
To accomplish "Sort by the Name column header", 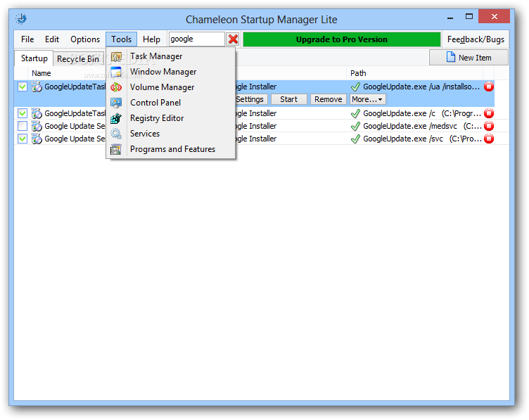I will click(42, 73).
